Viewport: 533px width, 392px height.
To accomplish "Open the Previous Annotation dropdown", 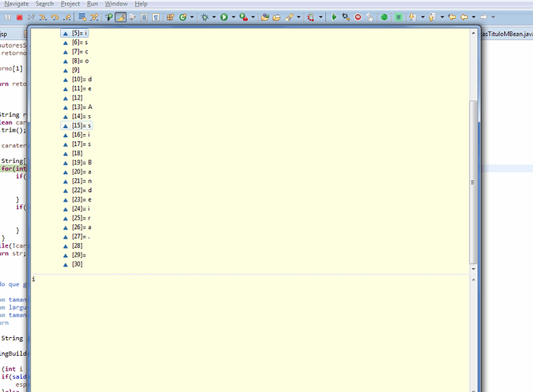I will point(442,17).
